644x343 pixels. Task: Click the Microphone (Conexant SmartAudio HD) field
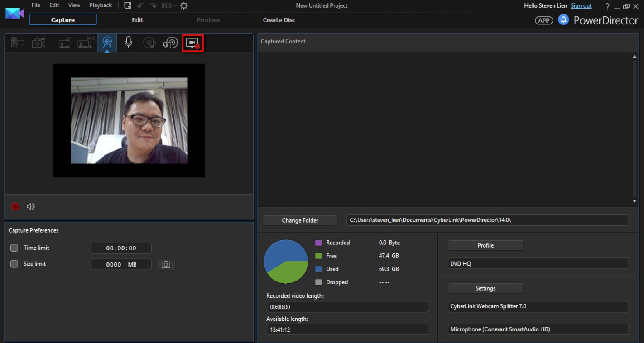538,329
